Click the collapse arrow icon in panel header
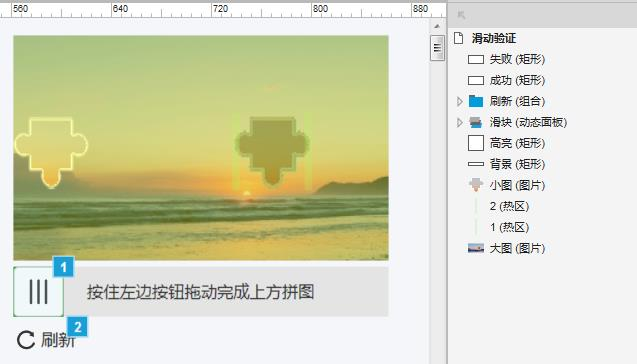 [461, 15]
